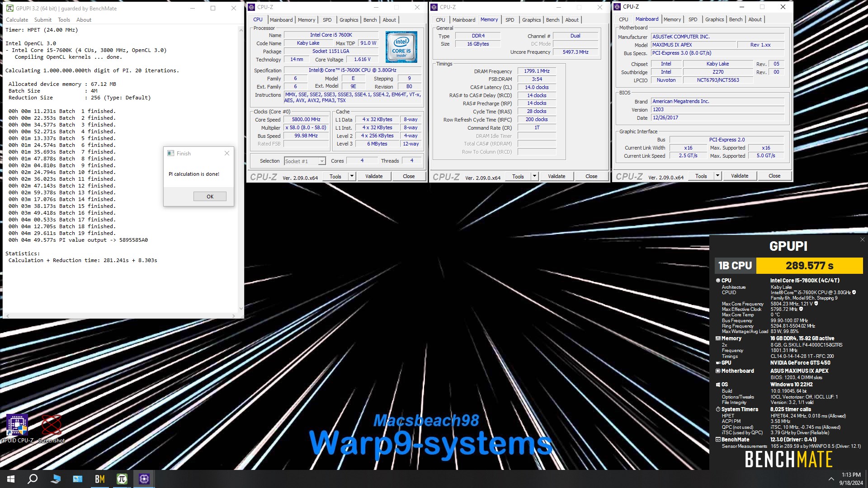Click Tools button in the Mainboard window
868x488 pixels.
(x=701, y=176)
